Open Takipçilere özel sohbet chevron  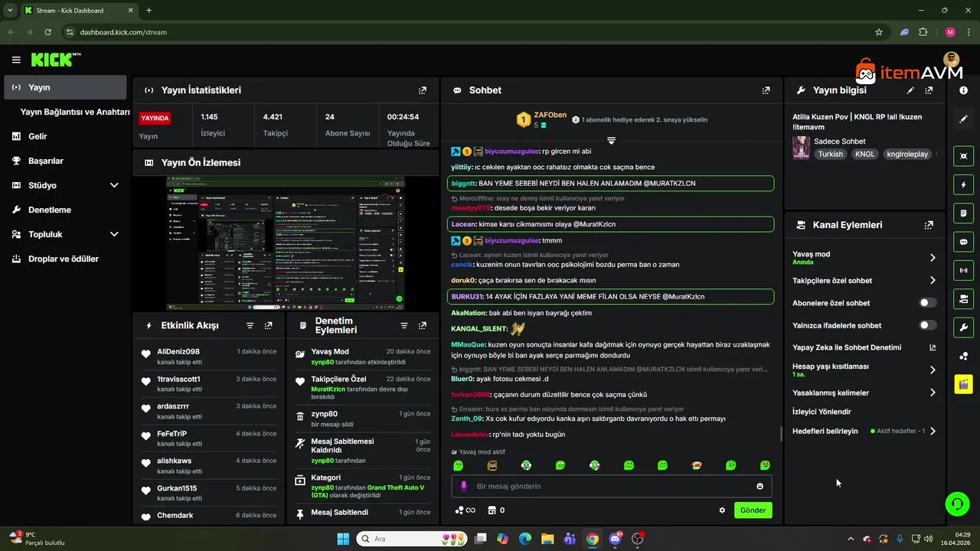point(933,281)
